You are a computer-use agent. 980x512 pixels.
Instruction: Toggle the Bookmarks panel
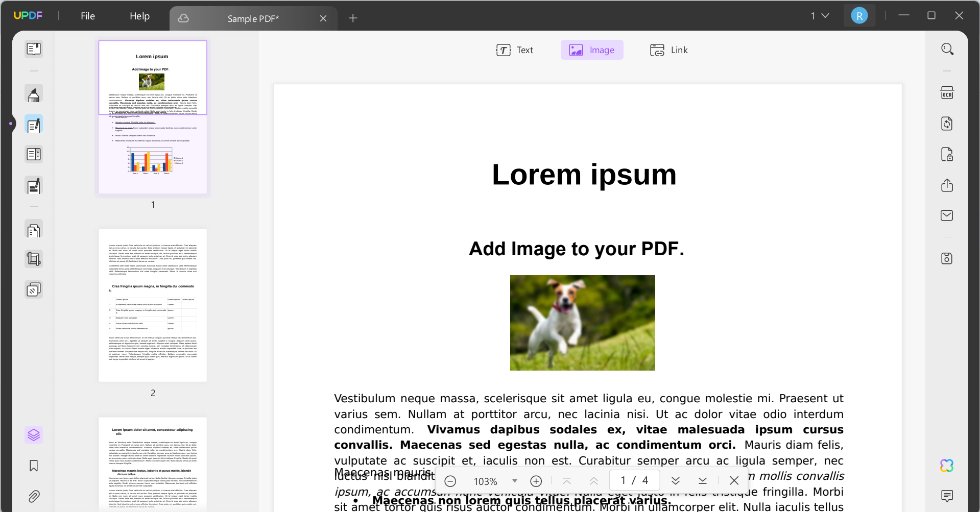pyautogui.click(x=33, y=465)
